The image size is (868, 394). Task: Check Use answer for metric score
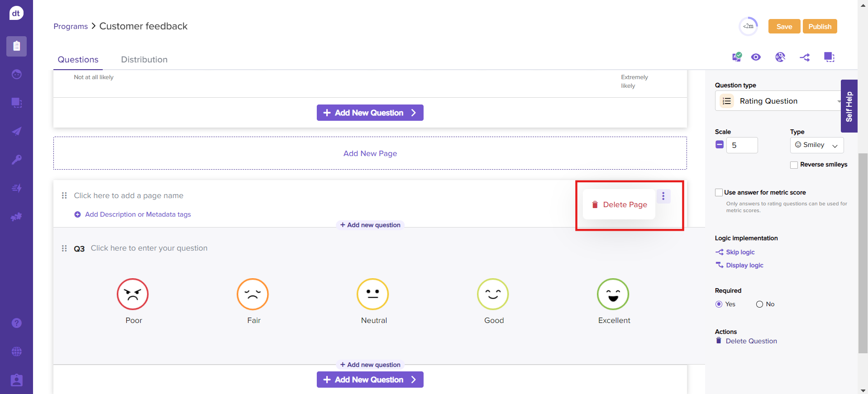click(719, 193)
